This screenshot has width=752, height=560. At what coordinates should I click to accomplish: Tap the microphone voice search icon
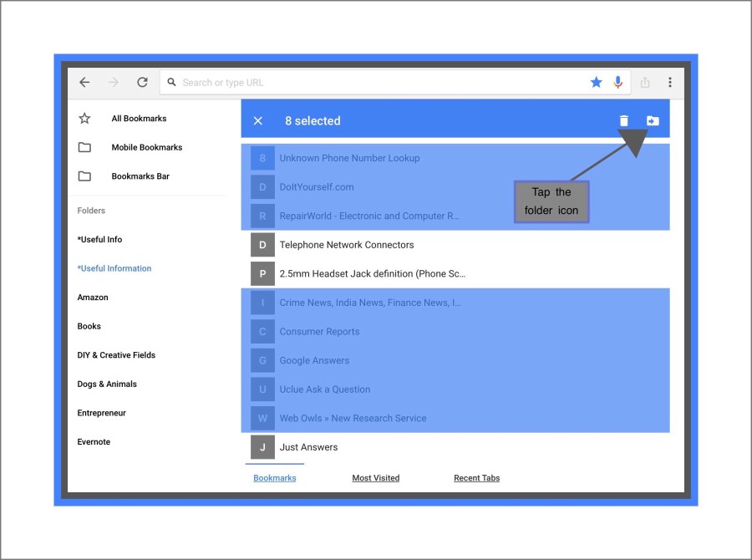tap(618, 83)
